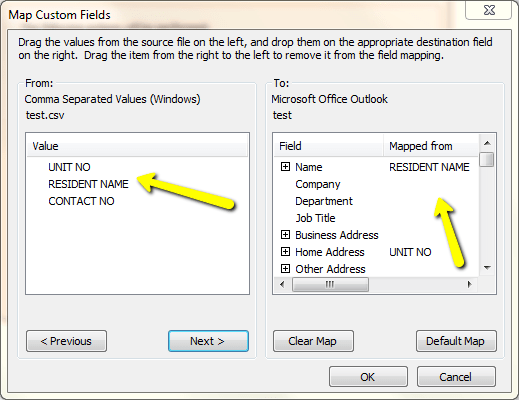The width and height of the screenshot is (519, 400).
Task: Click the horizontal scroll right arrow
Action: [x=470, y=284]
